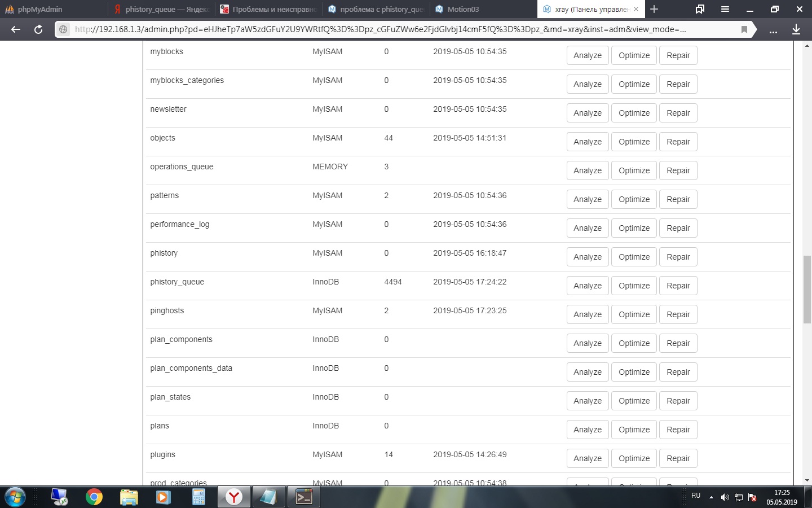Open Windows Media Player from taskbar

coord(164,497)
